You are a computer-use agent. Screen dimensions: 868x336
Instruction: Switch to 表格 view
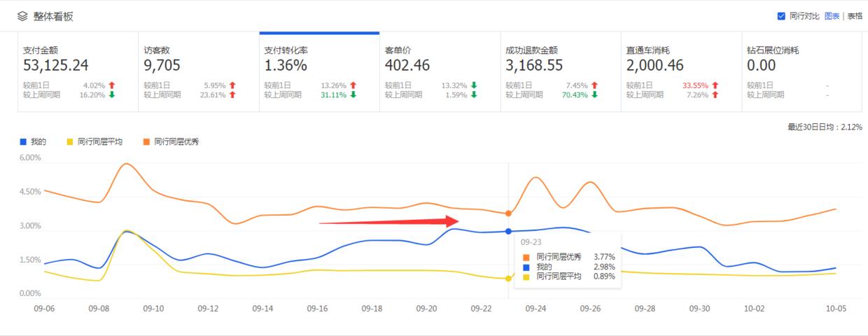(x=855, y=16)
